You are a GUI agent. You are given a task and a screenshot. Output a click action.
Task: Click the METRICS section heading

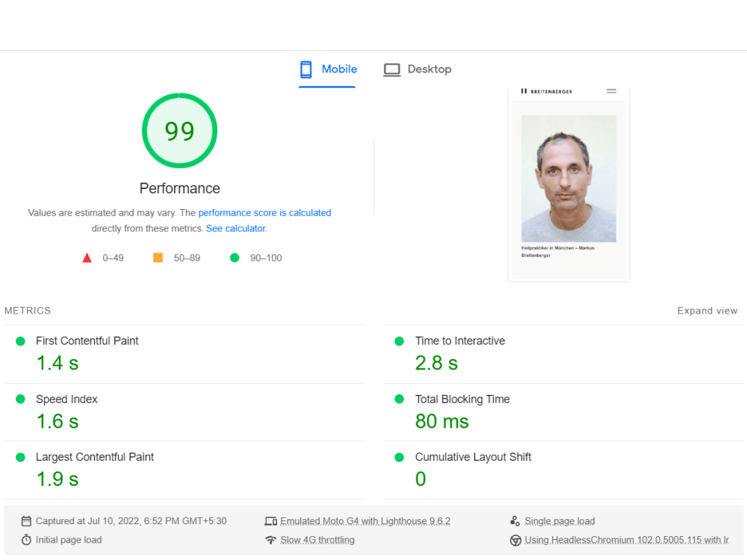tap(28, 311)
